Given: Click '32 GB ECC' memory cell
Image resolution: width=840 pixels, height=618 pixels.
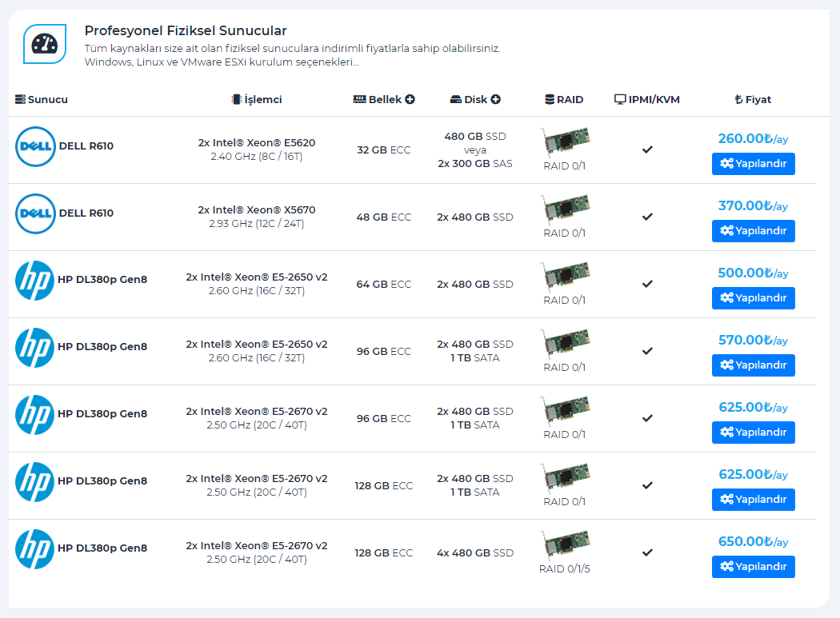Looking at the screenshot, I should click(x=383, y=150).
